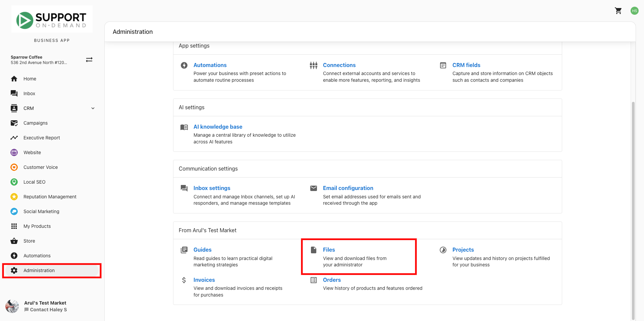Go to Campaigns in sidebar
This screenshot has height=321, width=644.
coord(36,123)
